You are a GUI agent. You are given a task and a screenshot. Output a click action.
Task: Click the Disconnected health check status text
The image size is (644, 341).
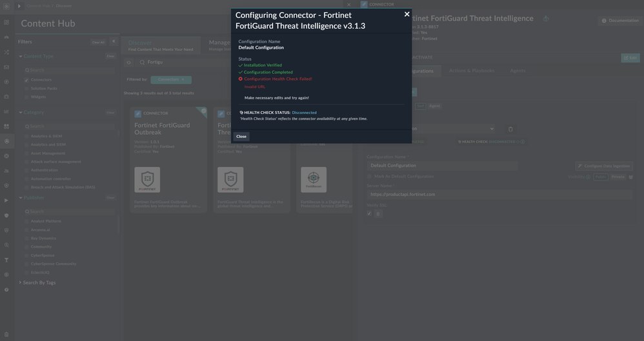coord(304,112)
